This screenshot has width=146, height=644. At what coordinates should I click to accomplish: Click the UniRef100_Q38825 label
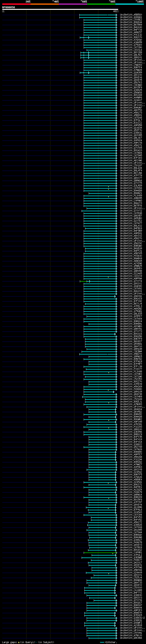[x=131, y=90]
